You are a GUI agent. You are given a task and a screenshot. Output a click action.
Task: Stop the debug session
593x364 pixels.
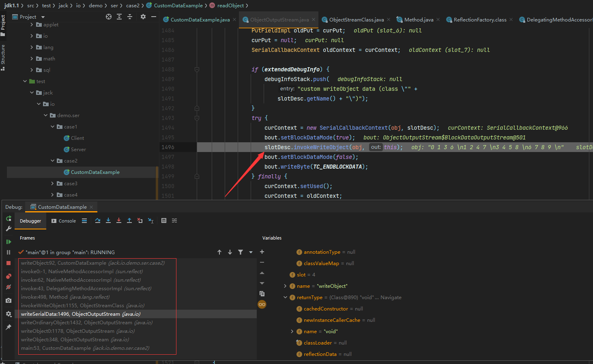point(9,263)
